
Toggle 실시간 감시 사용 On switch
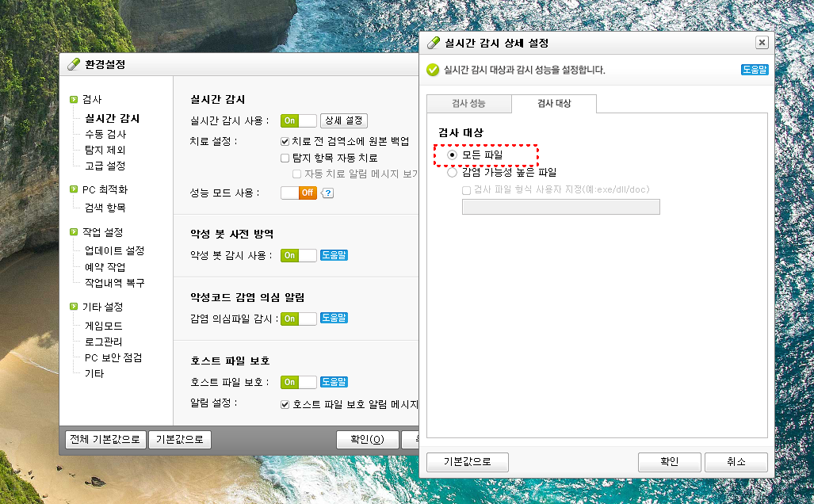point(299,121)
